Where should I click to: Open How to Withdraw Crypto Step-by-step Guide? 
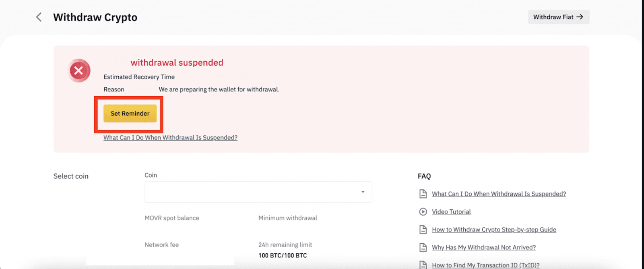point(494,230)
